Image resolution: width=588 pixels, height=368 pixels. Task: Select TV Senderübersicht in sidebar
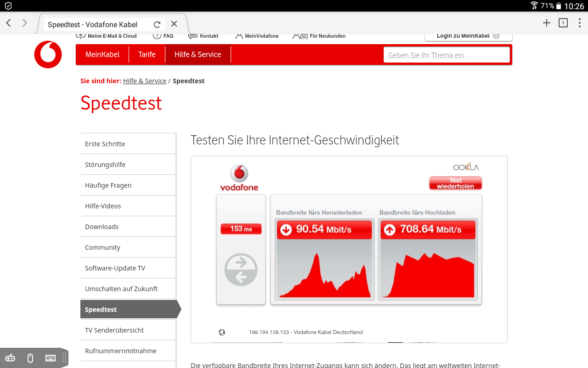tap(128, 330)
